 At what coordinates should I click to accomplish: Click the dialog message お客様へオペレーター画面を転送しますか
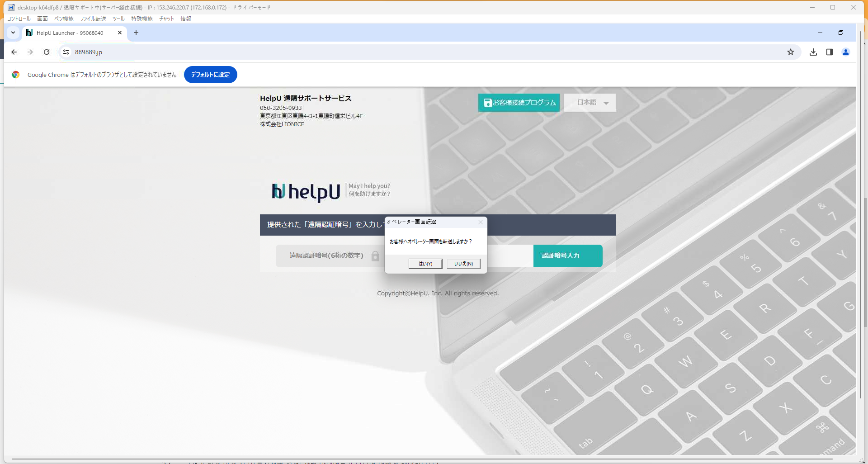[431, 241]
